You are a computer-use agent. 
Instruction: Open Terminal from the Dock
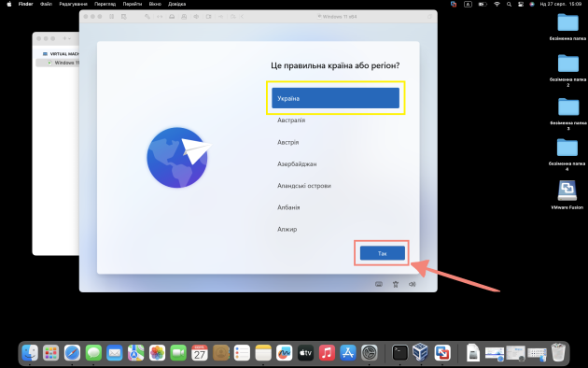399,353
